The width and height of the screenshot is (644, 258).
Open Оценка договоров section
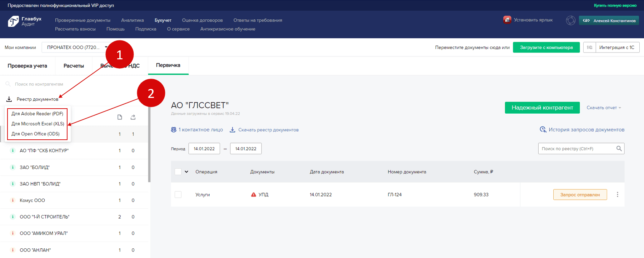(203, 20)
